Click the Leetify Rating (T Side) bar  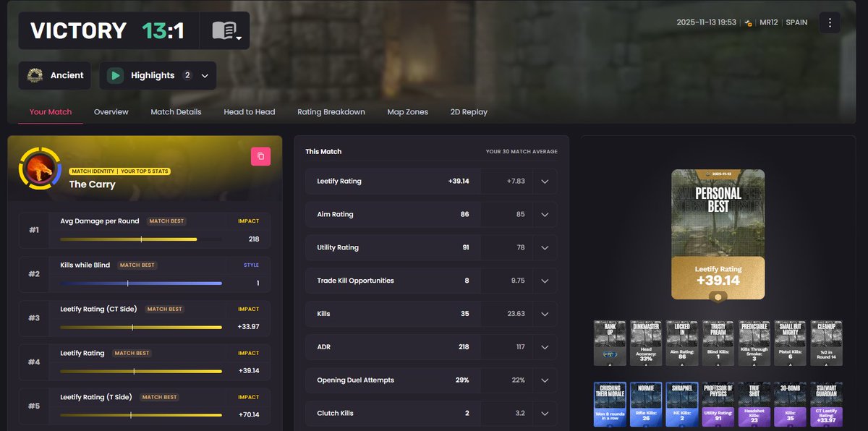click(141, 416)
